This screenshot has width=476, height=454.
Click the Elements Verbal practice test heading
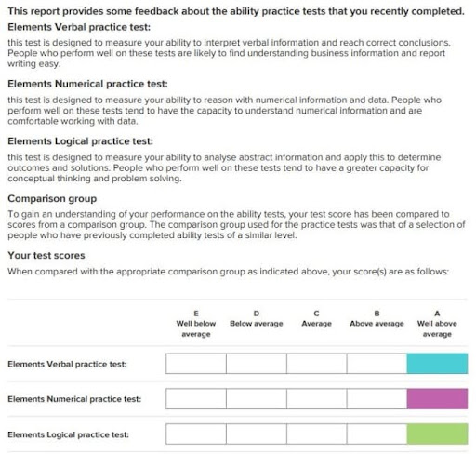pos(79,27)
